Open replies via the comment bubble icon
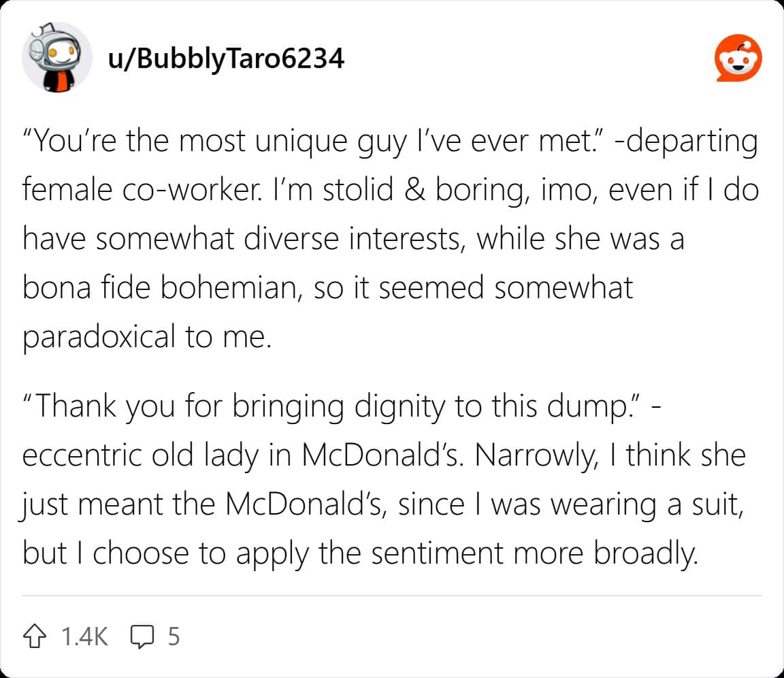 click(x=142, y=636)
